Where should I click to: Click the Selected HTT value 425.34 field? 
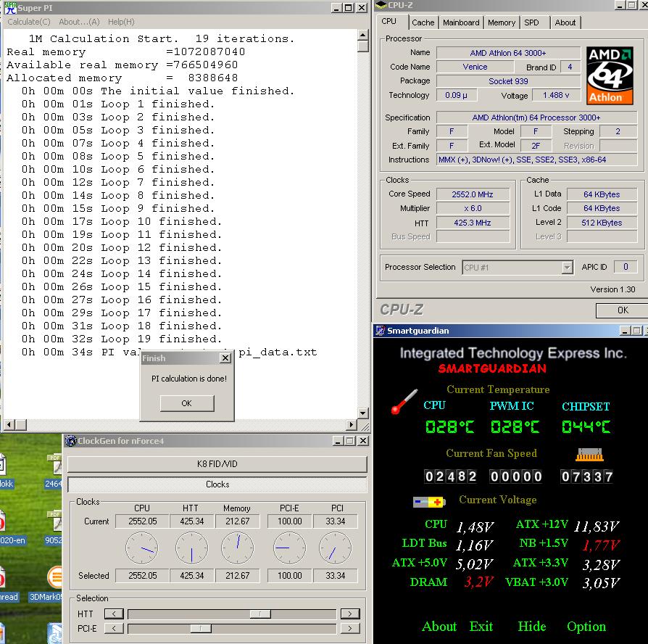click(192, 576)
